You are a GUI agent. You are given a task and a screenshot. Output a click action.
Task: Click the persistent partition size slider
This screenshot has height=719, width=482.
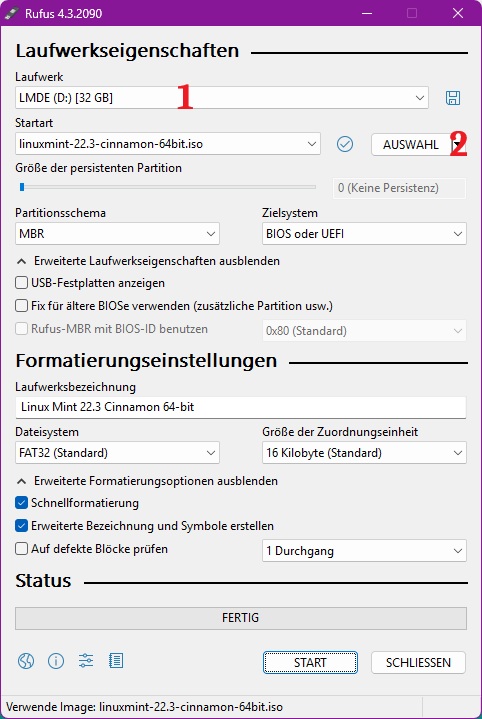(166, 187)
